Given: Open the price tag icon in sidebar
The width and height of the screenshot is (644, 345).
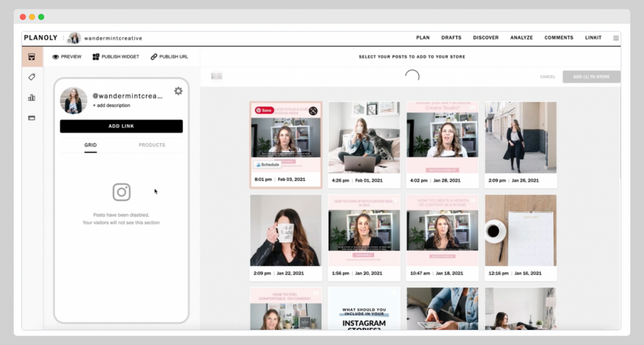Looking at the screenshot, I should [x=31, y=77].
